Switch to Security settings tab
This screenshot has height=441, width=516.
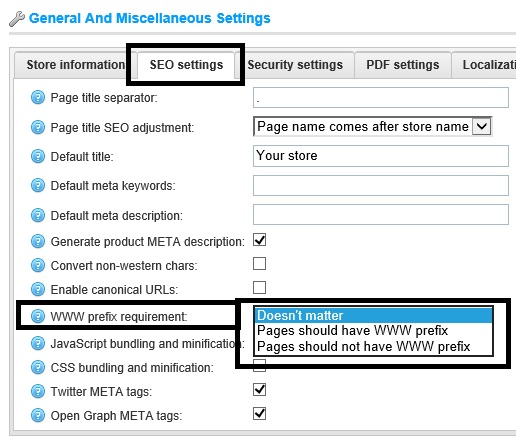(295, 65)
